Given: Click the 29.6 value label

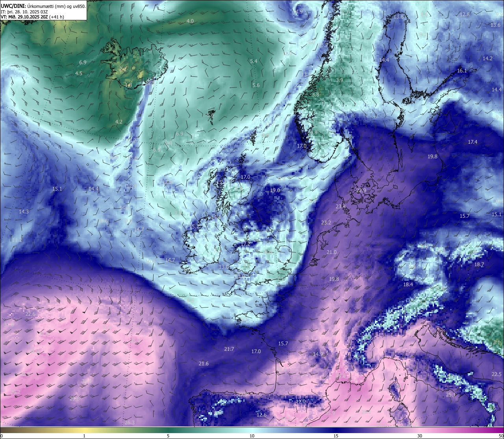Looking at the screenshot, I should coord(74,399).
